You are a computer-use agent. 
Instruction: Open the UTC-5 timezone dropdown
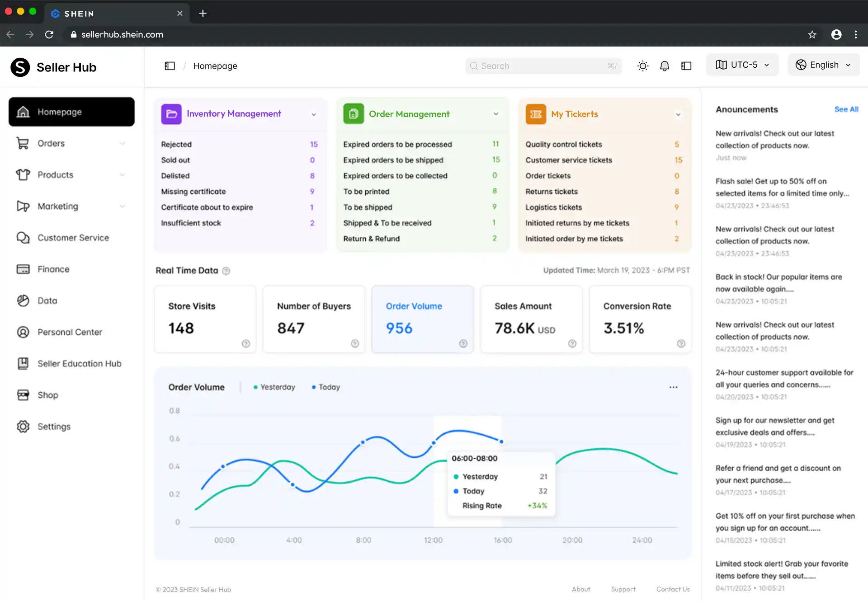tap(742, 65)
